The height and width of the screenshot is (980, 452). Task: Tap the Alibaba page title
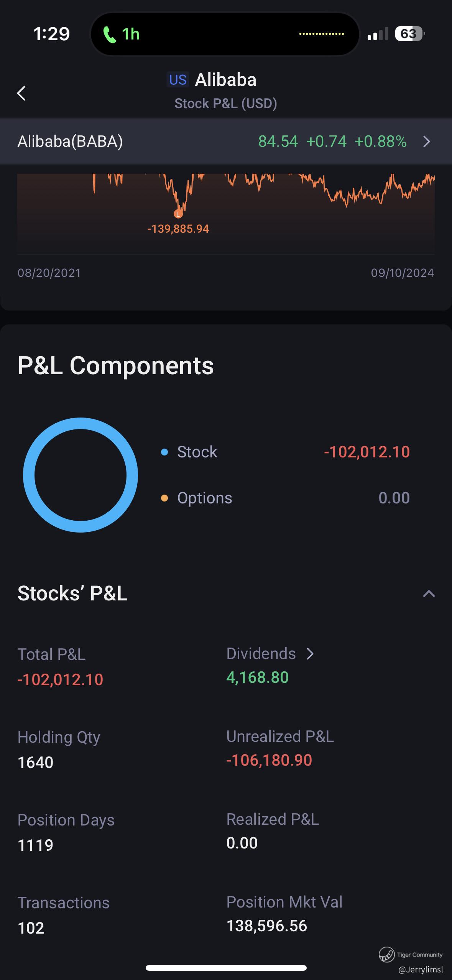tap(225, 80)
